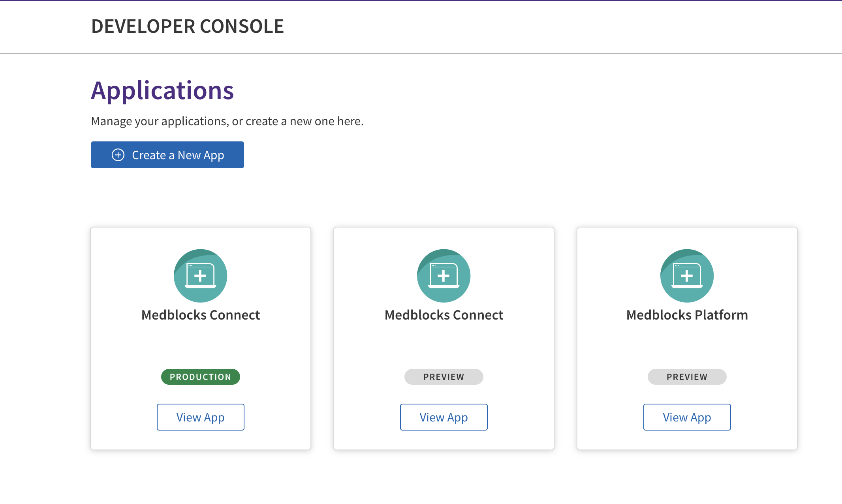Click the PREVIEW badge under Medblocks Connect

444,377
